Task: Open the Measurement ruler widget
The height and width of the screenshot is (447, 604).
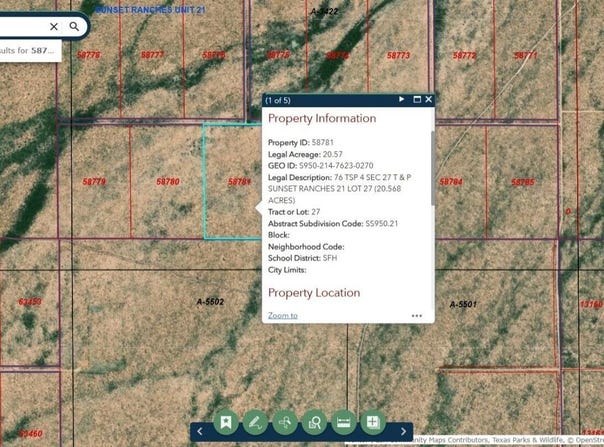Action: tap(344, 422)
